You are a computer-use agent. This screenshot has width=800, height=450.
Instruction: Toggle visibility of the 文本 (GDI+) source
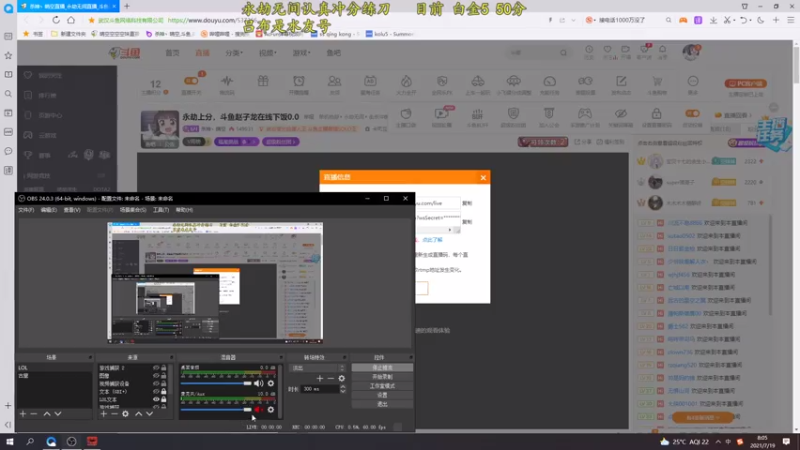tap(156, 391)
